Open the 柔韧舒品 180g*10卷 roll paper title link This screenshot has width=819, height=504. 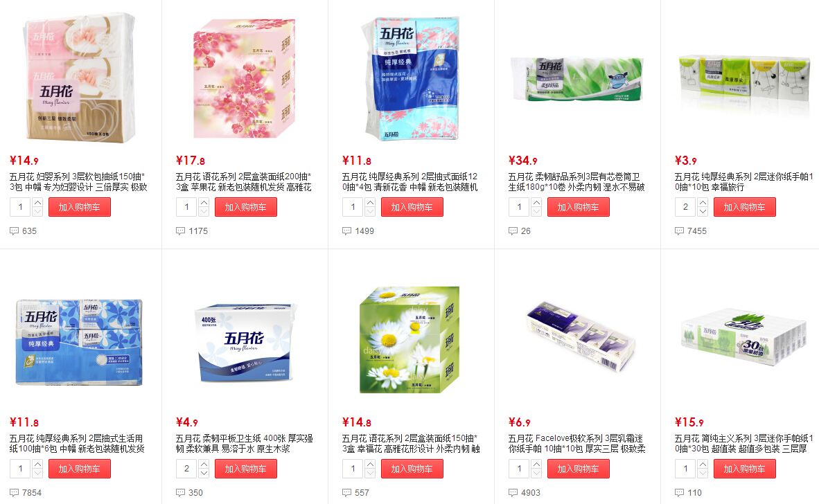(576, 181)
